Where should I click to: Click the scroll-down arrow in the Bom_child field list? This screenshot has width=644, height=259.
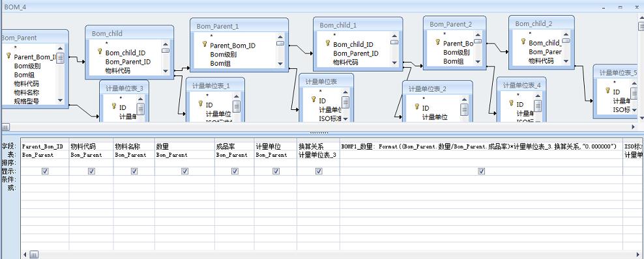click(165, 70)
